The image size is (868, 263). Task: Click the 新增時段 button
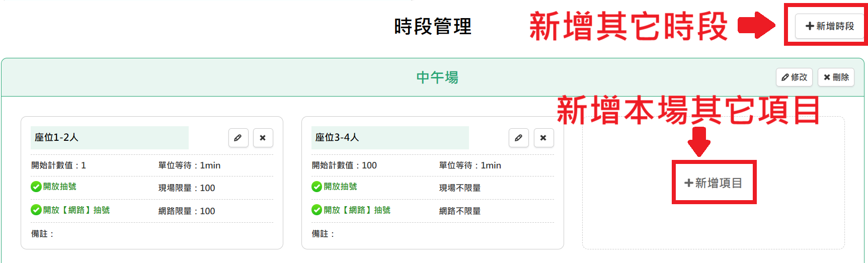click(x=829, y=26)
